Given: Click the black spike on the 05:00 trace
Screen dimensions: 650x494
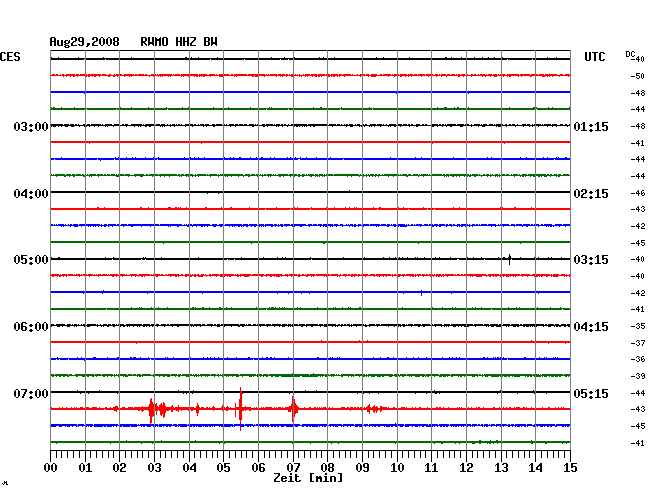Looking at the screenshot, I should click(509, 259).
